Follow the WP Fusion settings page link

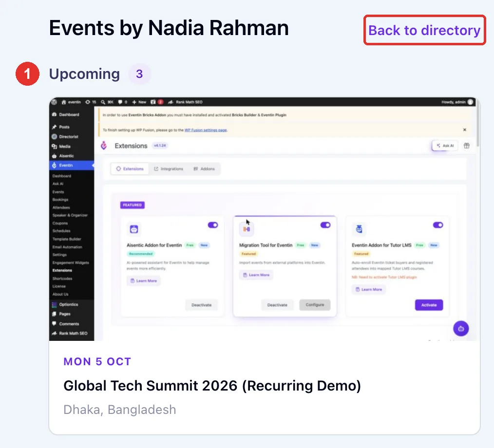(206, 130)
